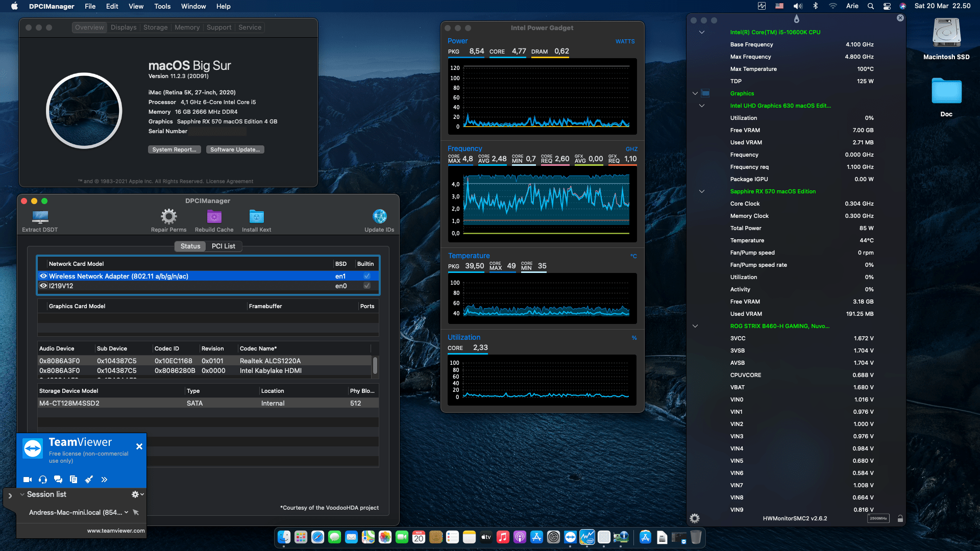Open TeamViewer app in Dock
This screenshot has height=551, width=980.
[570, 537]
